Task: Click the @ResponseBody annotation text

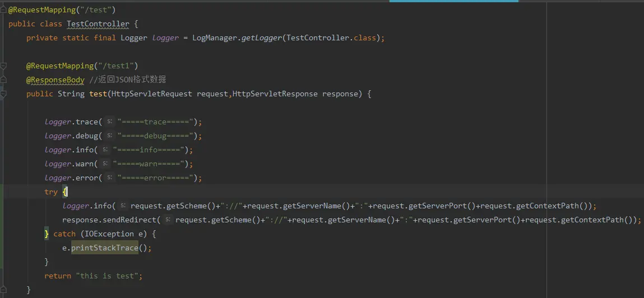Action: point(55,80)
